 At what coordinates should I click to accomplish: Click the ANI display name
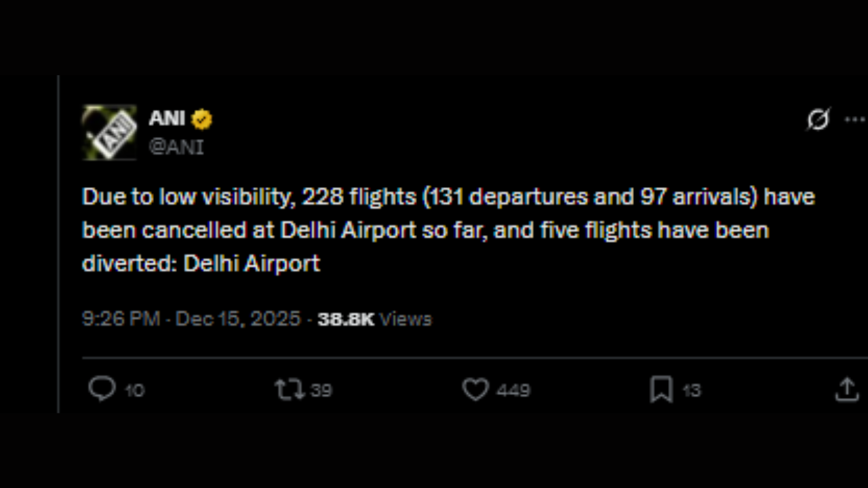coord(167,119)
